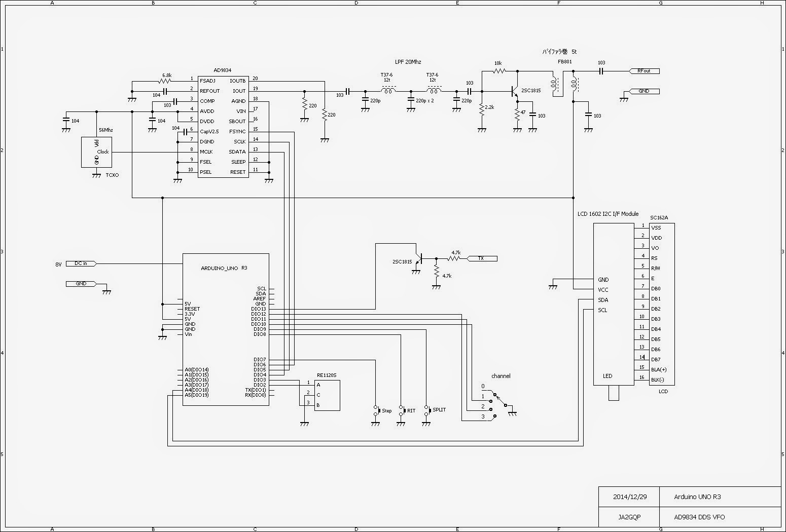Click the 2014/12/29 date cell
Viewport: 786px width, 532px height.
point(629,497)
